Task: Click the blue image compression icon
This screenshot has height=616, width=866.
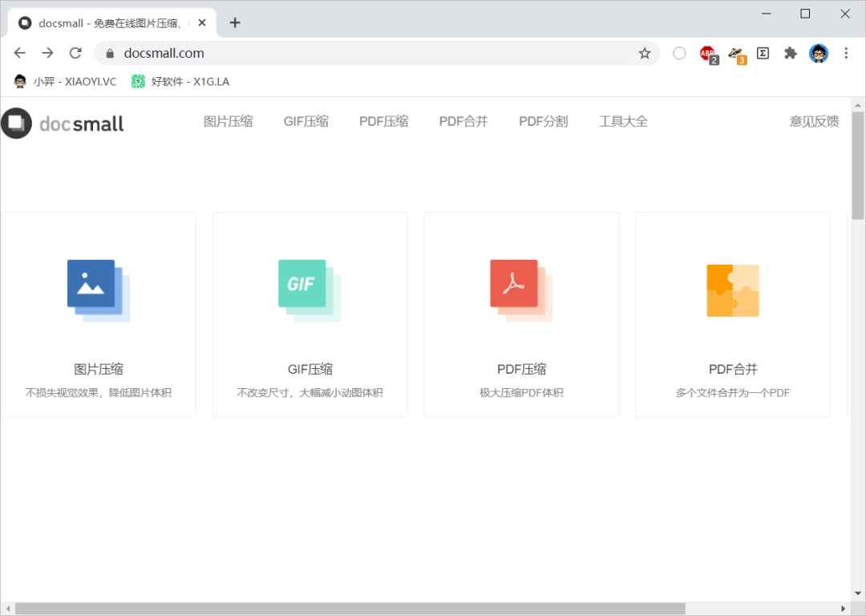Action: [98, 290]
